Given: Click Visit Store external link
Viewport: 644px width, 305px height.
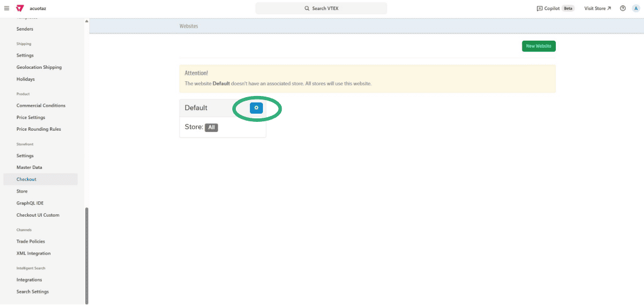Looking at the screenshot, I should tap(597, 8).
